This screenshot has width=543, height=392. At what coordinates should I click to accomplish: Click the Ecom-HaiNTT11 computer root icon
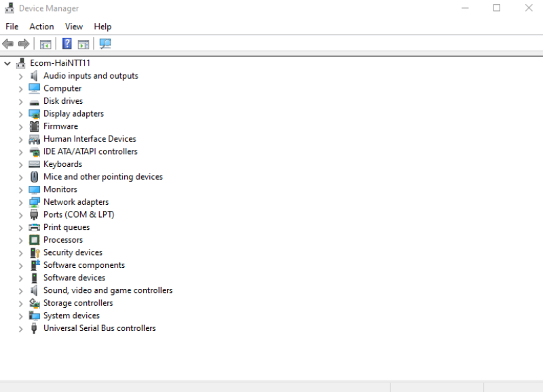(21, 63)
